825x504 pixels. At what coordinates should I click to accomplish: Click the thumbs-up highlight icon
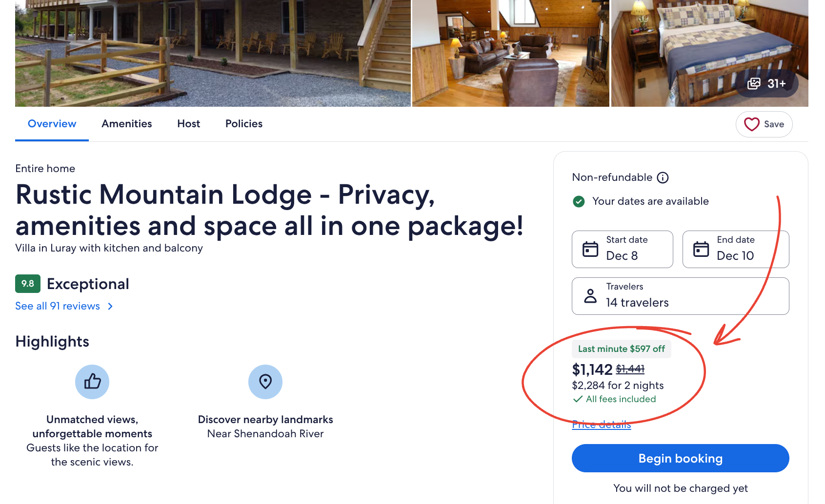pos(92,382)
